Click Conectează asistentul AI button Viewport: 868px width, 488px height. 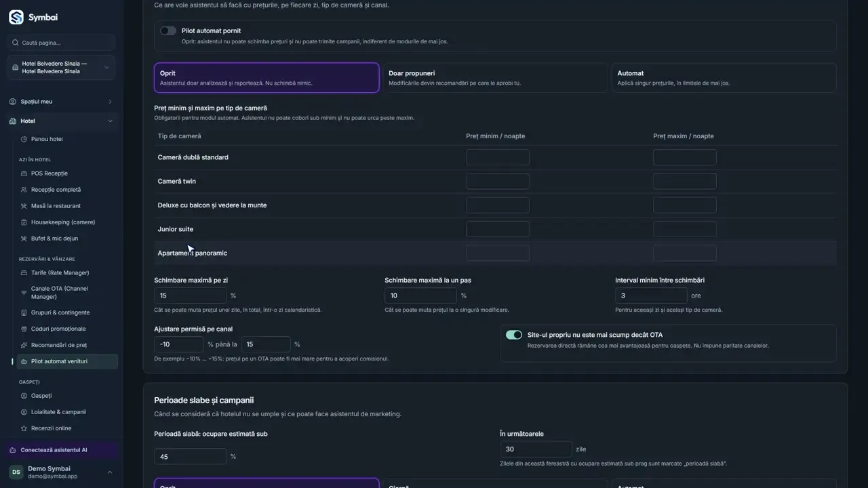point(62,450)
